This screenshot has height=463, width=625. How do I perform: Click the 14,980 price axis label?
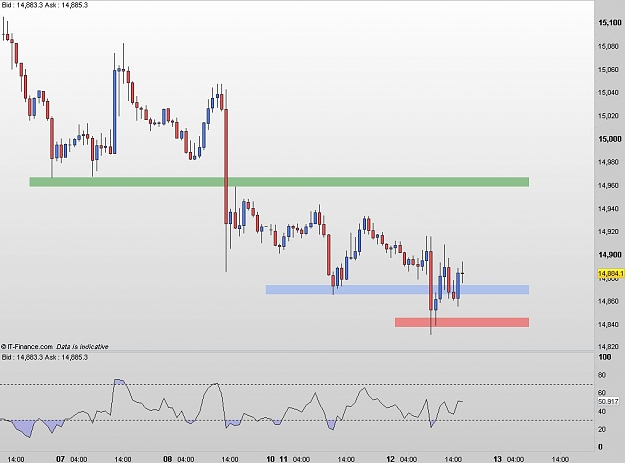coord(608,162)
